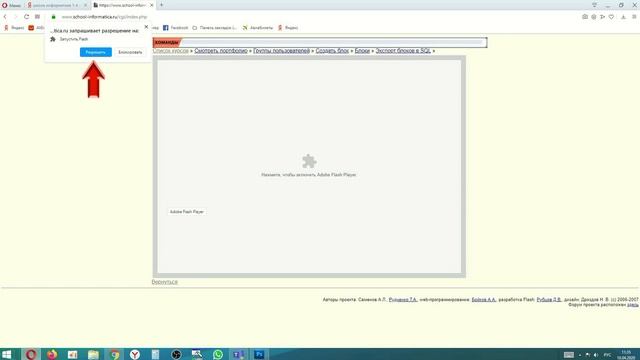Viewport: 640px width, 360px height.
Task: Click the команды header bar
Action: tap(320, 42)
